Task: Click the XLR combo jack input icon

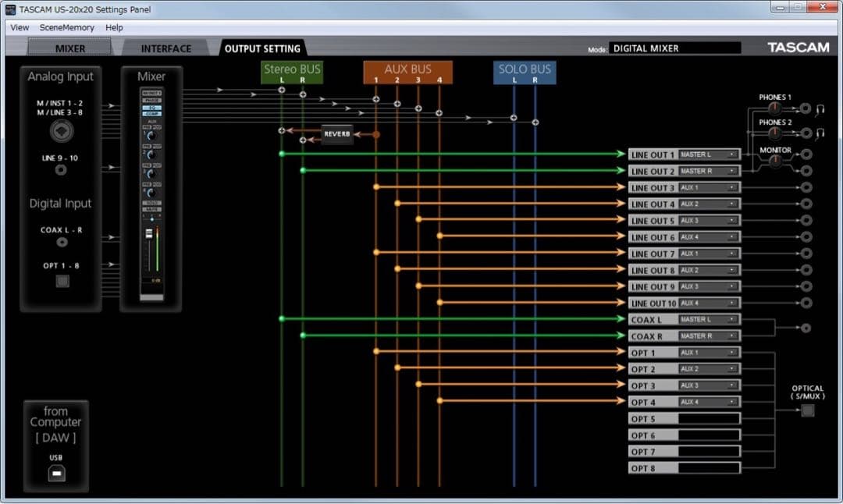Action: tap(62, 132)
